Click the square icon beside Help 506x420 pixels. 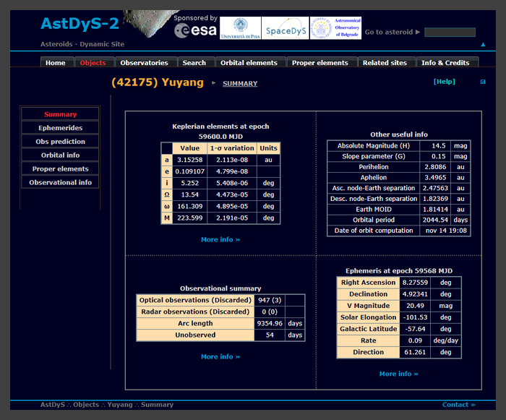[x=483, y=82]
